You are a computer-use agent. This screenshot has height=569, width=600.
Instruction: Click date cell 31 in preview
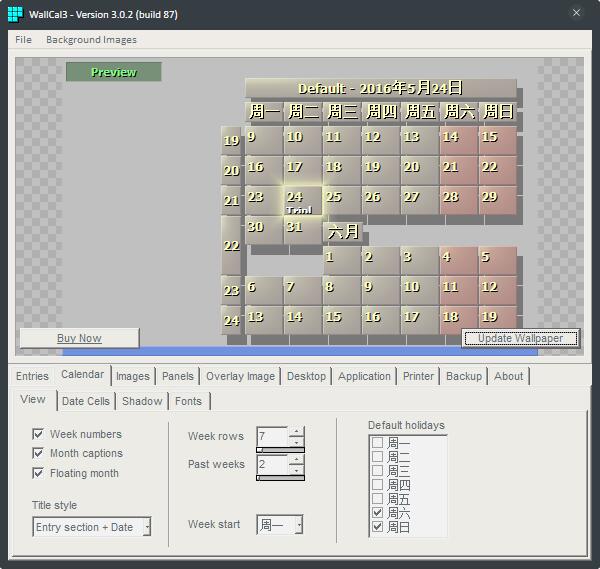point(303,230)
